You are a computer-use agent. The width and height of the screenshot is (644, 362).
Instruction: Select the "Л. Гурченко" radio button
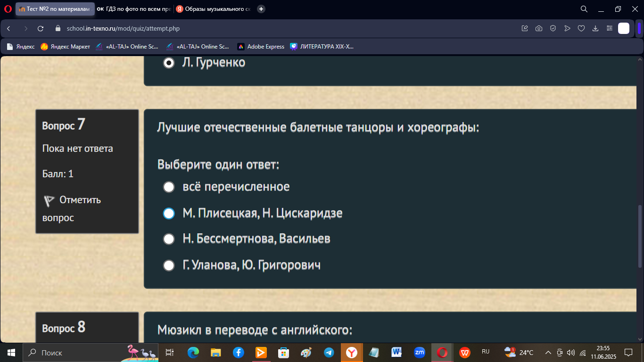click(169, 63)
